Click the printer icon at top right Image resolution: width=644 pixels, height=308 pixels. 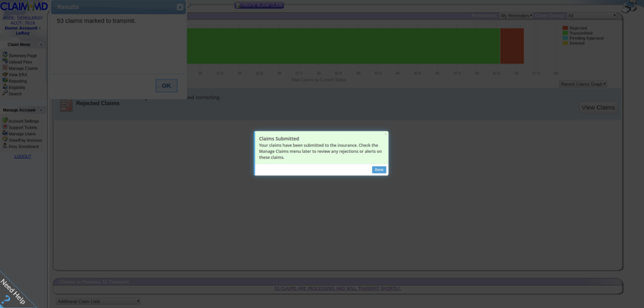point(629,7)
